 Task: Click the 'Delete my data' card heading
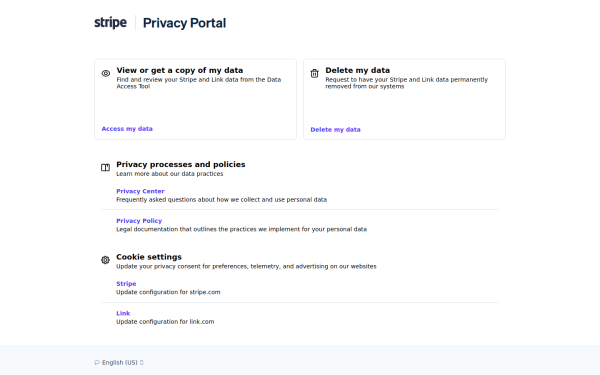[x=358, y=70]
